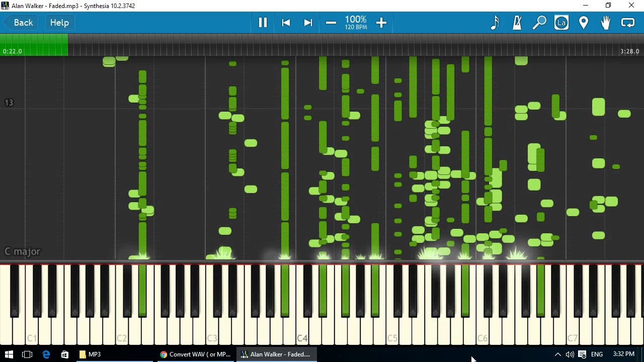Click the measure 13 marker
The image size is (644, 362).
tap(9, 103)
